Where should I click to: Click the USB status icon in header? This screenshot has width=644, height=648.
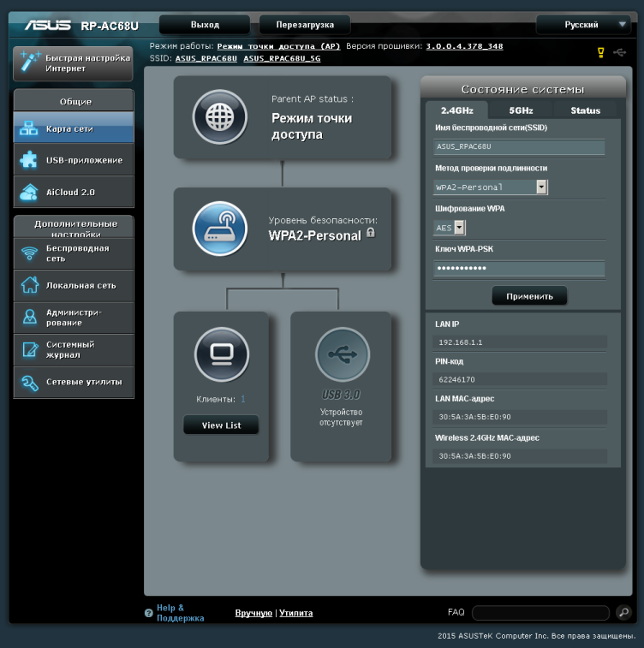pyautogui.click(x=620, y=52)
